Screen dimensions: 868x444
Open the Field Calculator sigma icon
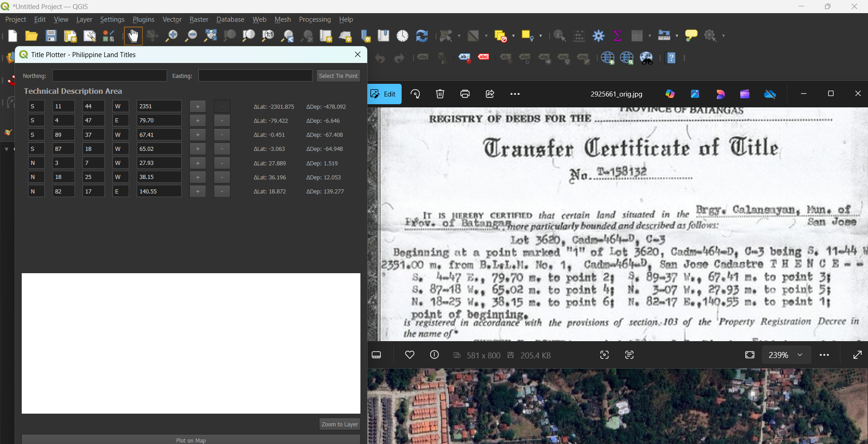pyautogui.click(x=618, y=36)
